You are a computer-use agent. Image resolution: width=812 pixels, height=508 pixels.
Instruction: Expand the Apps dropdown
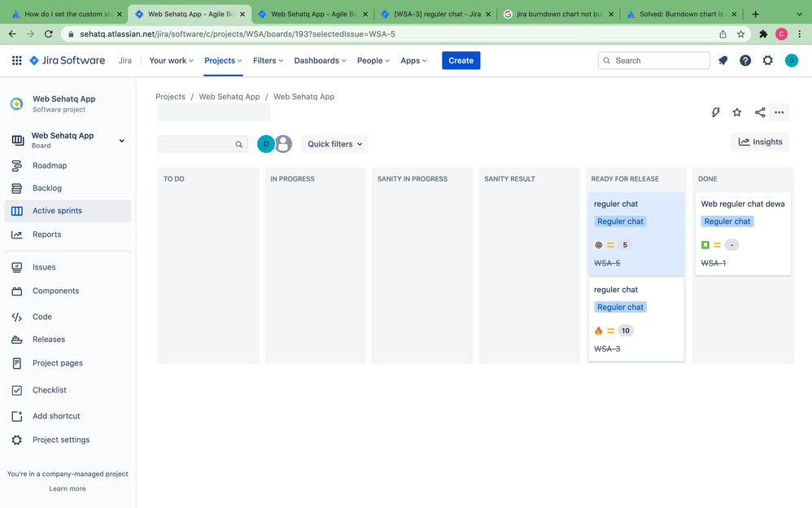(413, 60)
